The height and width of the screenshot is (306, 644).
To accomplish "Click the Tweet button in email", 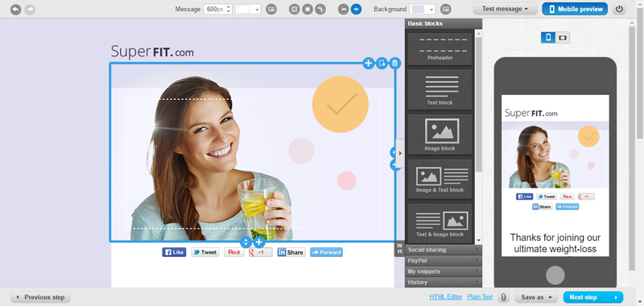I will point(204,252).
